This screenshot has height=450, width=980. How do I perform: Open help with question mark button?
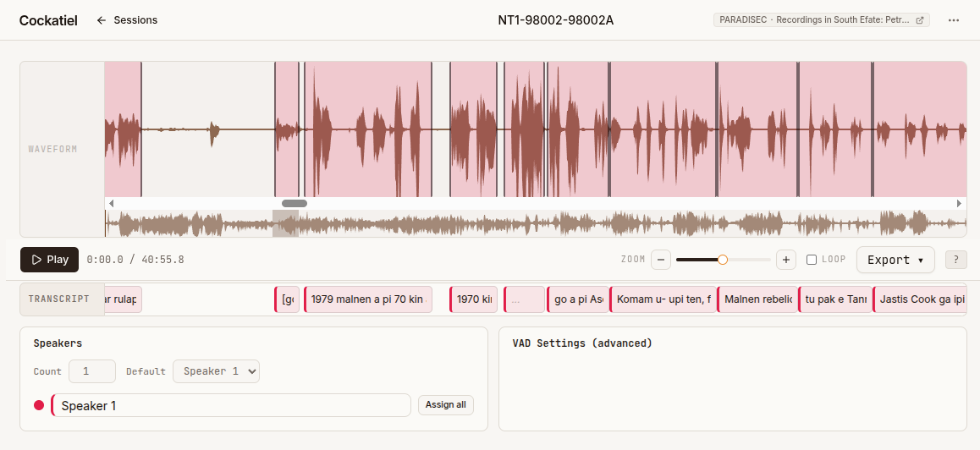[955, 260]
